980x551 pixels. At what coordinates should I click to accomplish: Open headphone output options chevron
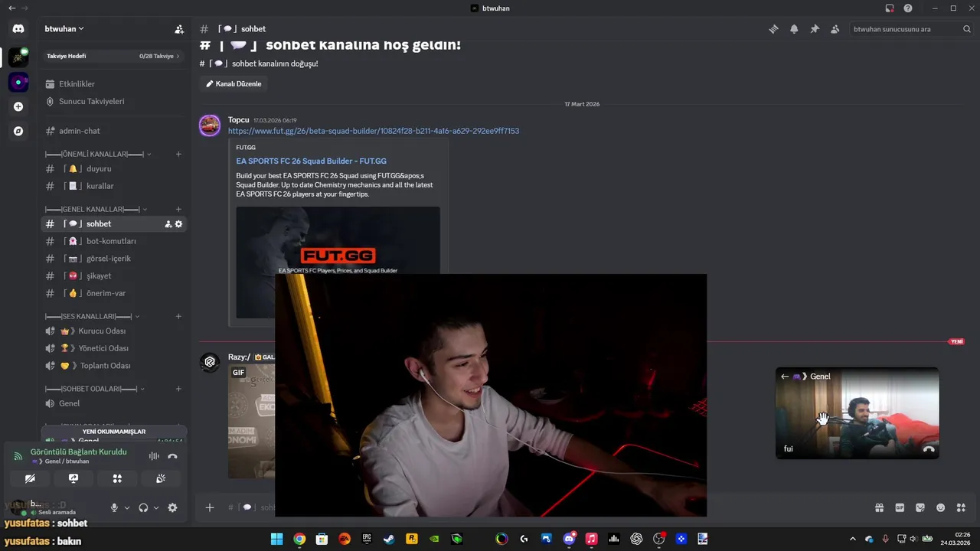tap(156, 507)
